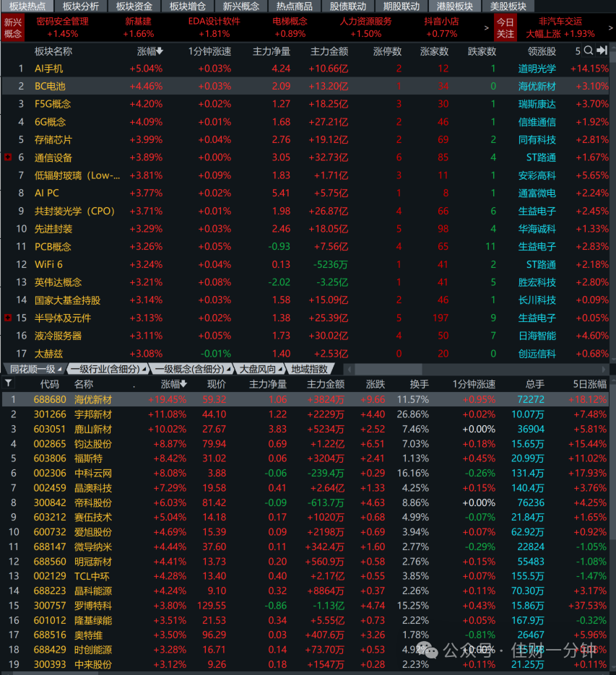The height and width of the screenshot is (675, 616).
Task: Click the 今日关注 red button
Action: [506, 27]
